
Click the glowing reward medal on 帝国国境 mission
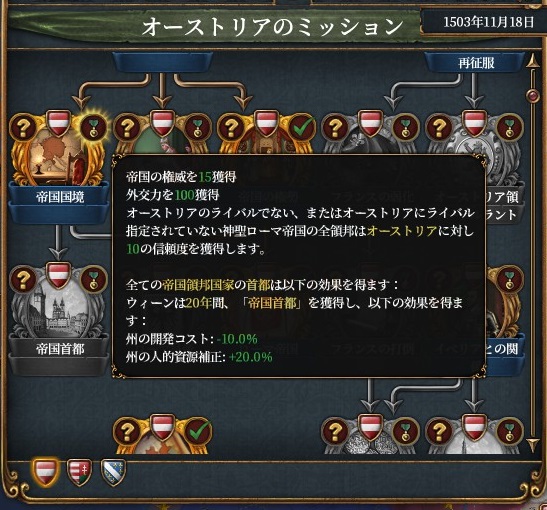pos(93,127)
